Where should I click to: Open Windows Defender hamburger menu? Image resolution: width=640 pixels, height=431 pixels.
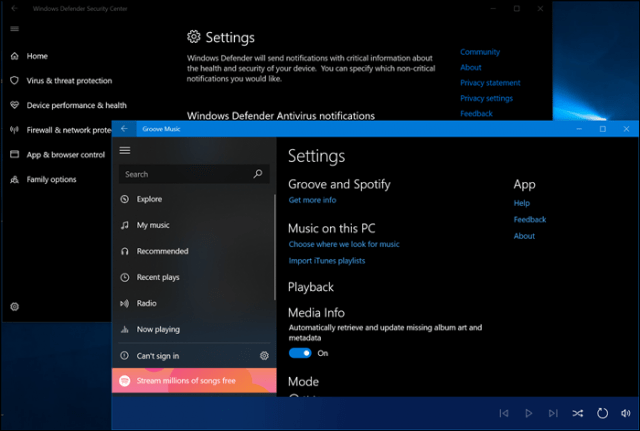(15, 29)
